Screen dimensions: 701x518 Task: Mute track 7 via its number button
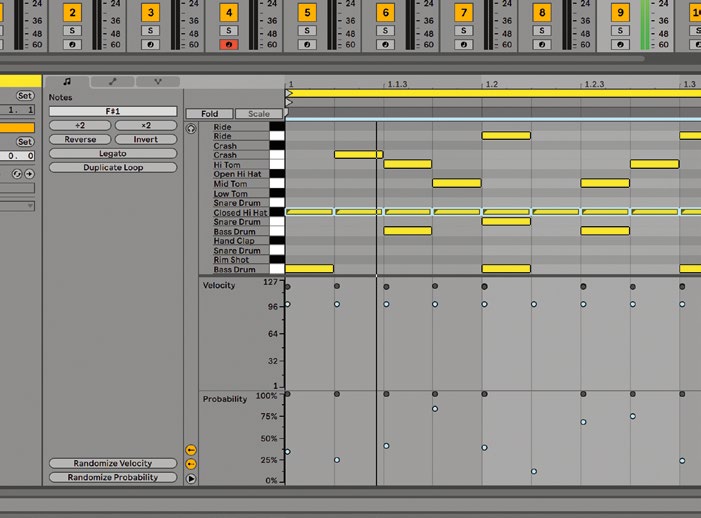point(464,13)
